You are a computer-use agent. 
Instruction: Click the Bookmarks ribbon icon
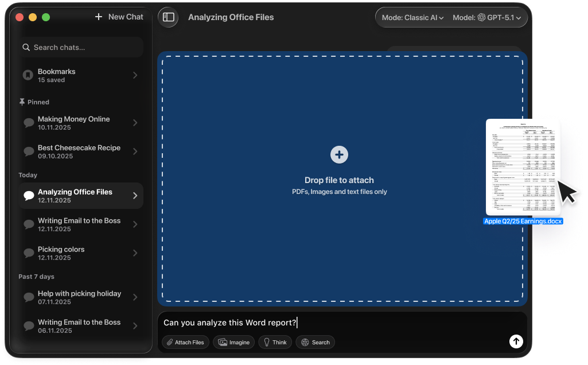pos(28,75)
